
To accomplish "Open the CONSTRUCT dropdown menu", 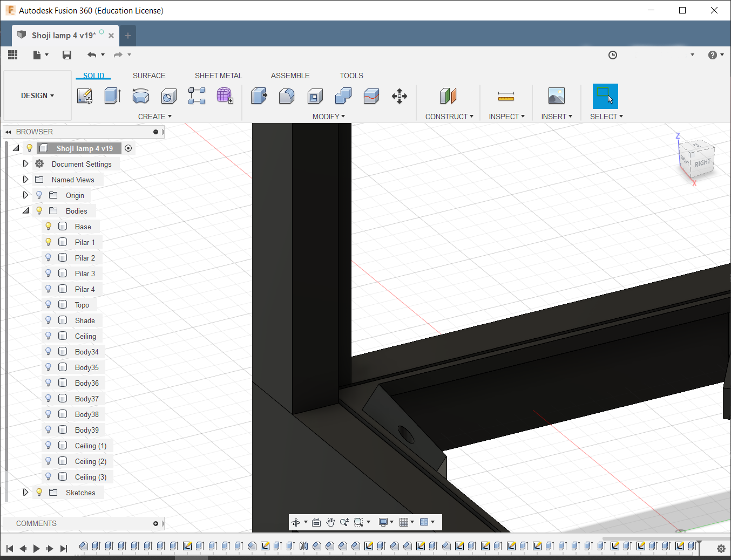I will [449, 117].
